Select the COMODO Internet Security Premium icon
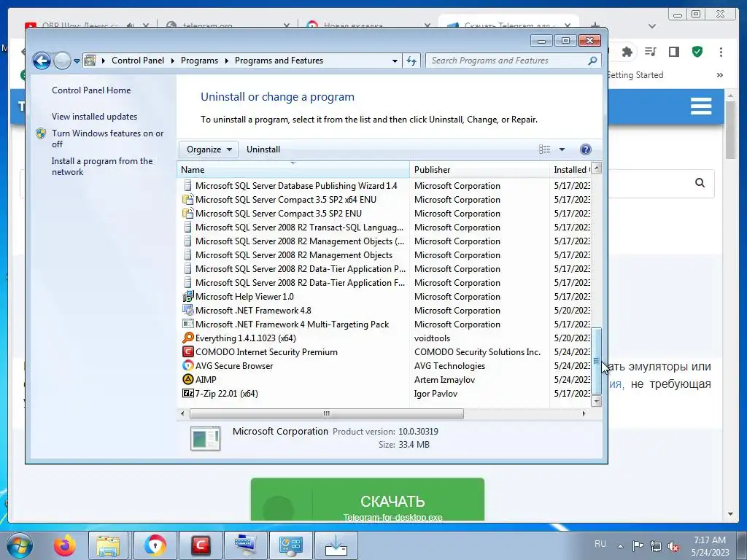The width and height of the screenshot is (747, 560). (x=187, y=351)
